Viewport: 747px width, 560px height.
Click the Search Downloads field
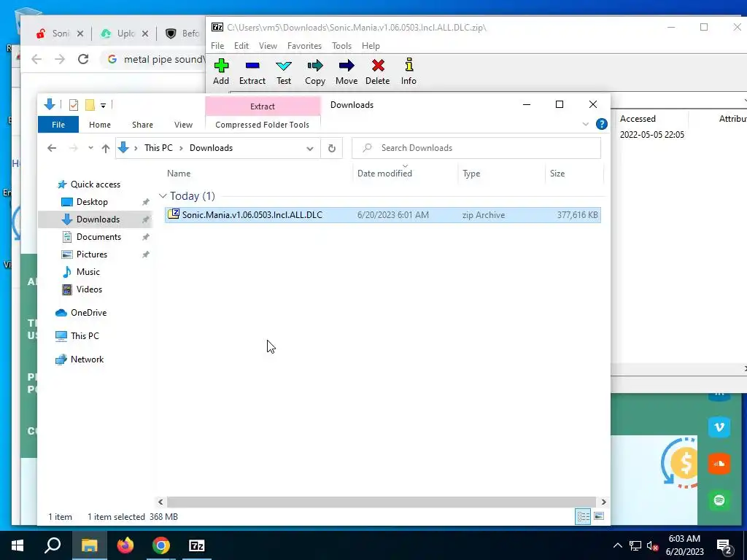pyautogui.click(x=476, y=148)
